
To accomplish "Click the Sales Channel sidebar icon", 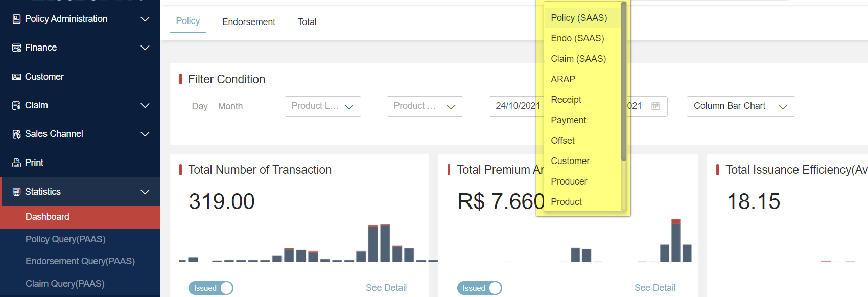I will click(x=16, y=134).
